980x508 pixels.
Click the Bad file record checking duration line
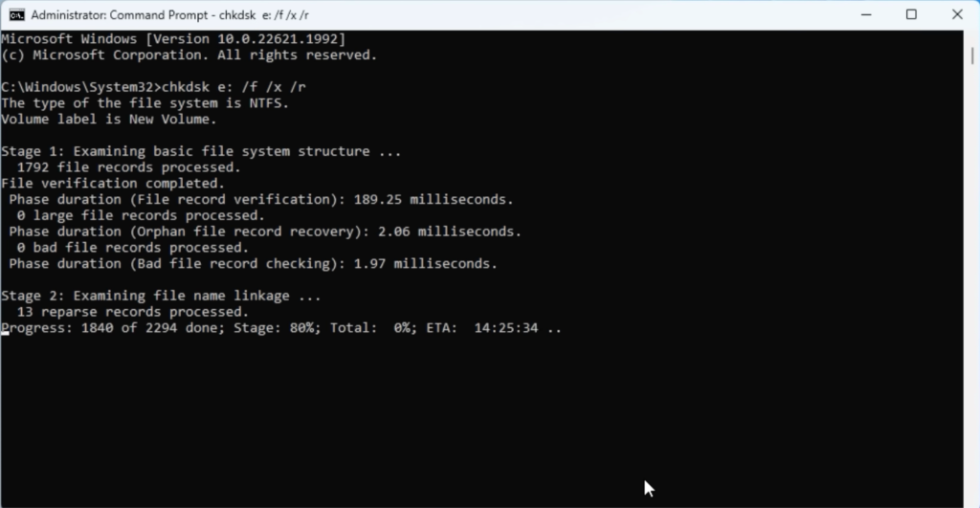(253, 264)
